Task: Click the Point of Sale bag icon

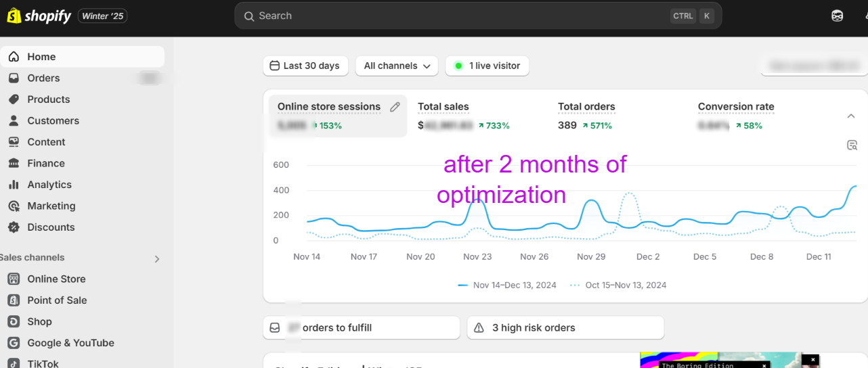Action: (x=14, y=300)
